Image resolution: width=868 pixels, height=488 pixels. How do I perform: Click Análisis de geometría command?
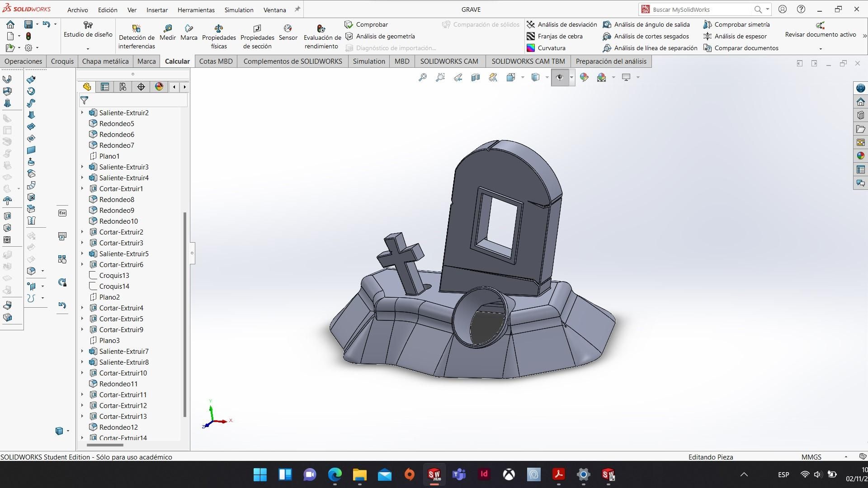coord(385,36)
